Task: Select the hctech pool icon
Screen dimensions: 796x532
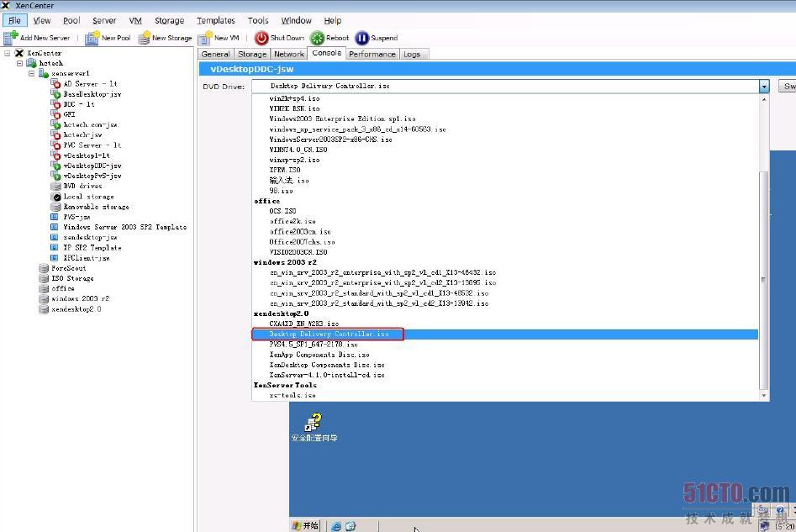Action: tap(31, 63)
